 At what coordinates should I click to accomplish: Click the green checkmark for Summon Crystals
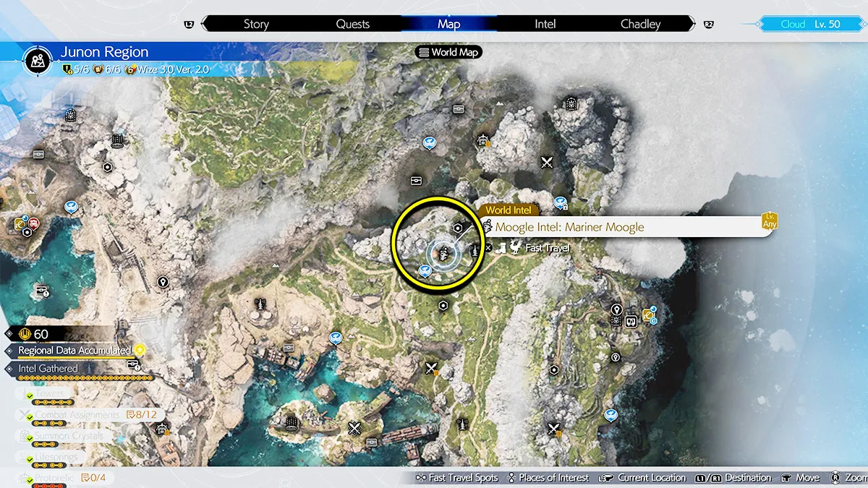[x=30, y=438]
